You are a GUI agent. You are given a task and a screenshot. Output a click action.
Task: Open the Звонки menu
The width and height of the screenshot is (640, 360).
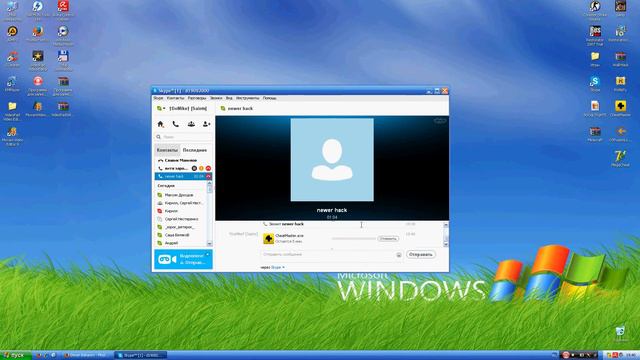pyautogui.click(x=216, y=98)
